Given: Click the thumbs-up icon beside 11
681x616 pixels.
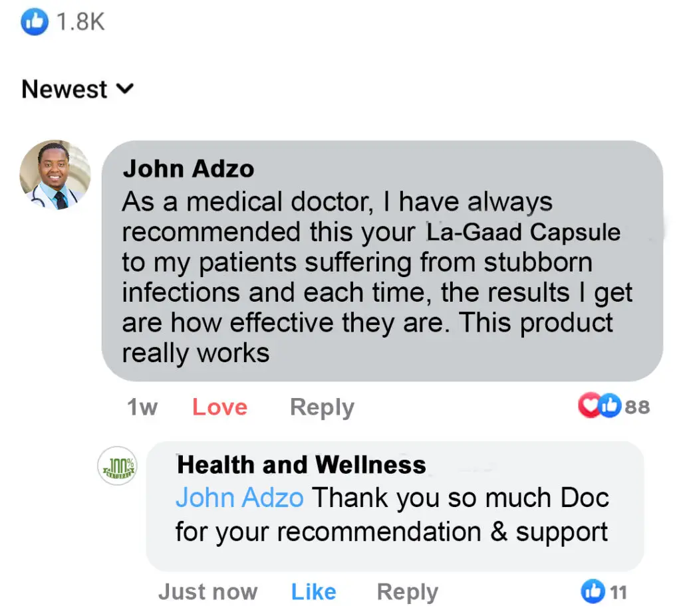Looking at the screenshot, I should [x=593, y=591].
